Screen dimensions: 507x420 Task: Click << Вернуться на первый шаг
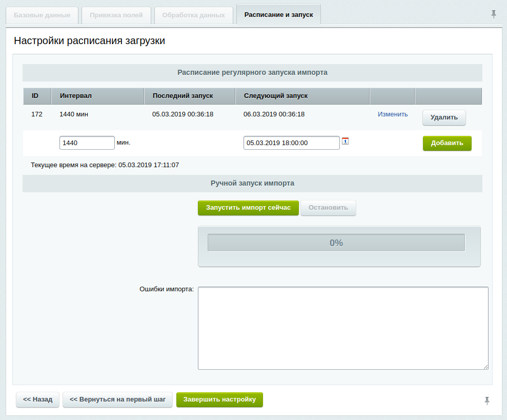pos(118,399)
